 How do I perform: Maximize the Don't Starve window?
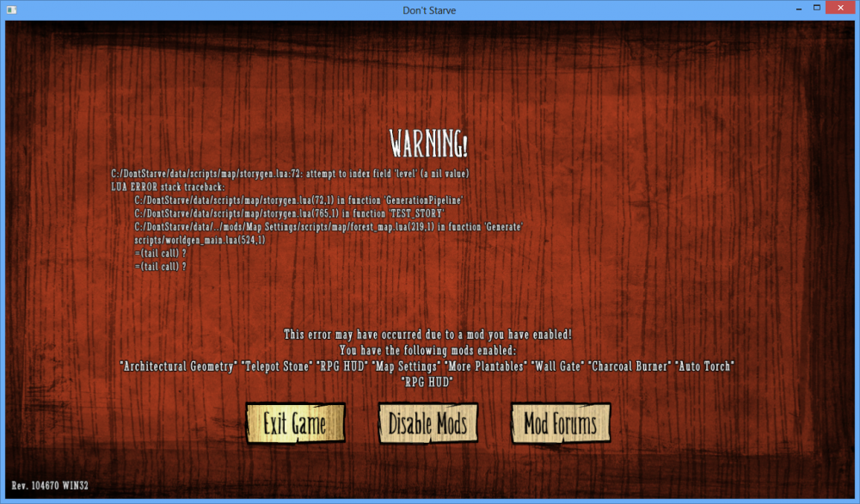point(817,9)
